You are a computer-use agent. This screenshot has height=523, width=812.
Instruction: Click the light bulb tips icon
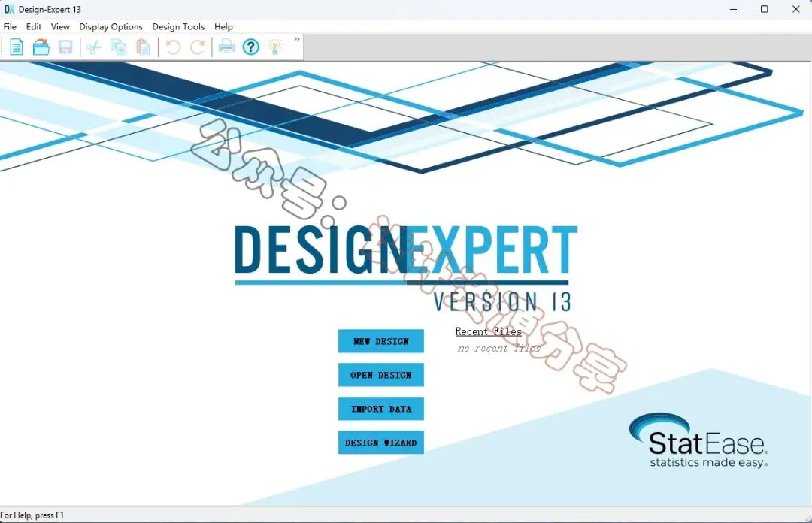pos(275,47)
